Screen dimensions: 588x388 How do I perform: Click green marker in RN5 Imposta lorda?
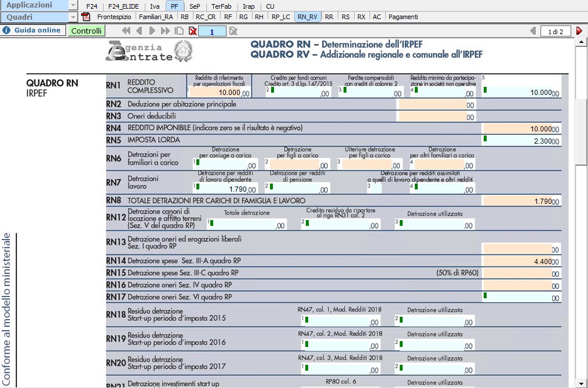coord(485,139)
